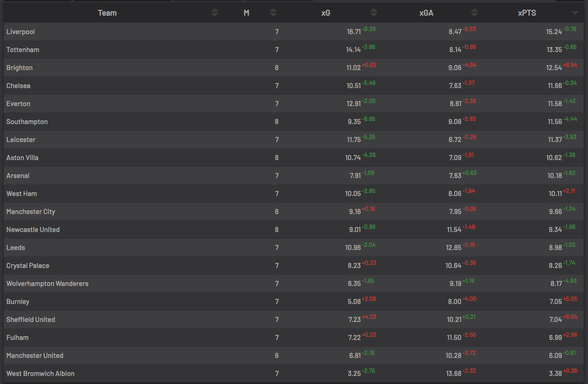Click the M column sort arrows
The image size is (588, 384).
point(273,13)
